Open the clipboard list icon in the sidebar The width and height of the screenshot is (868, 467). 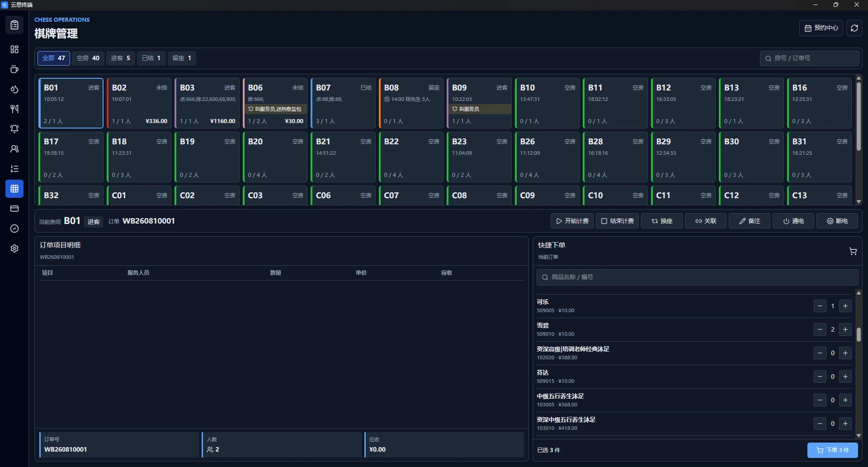click(14, 25)
